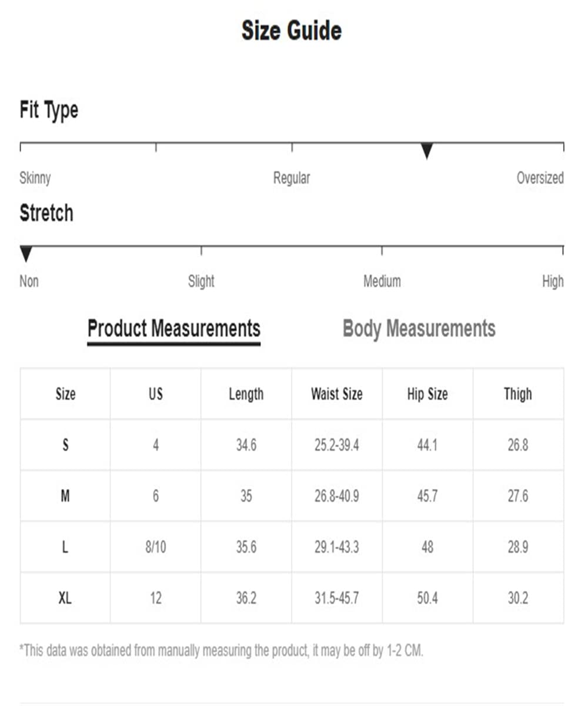The width and height of the screenshot is (588, 706).
Task: Click the Fit Type slider marker
Action: tap(427, 151)
